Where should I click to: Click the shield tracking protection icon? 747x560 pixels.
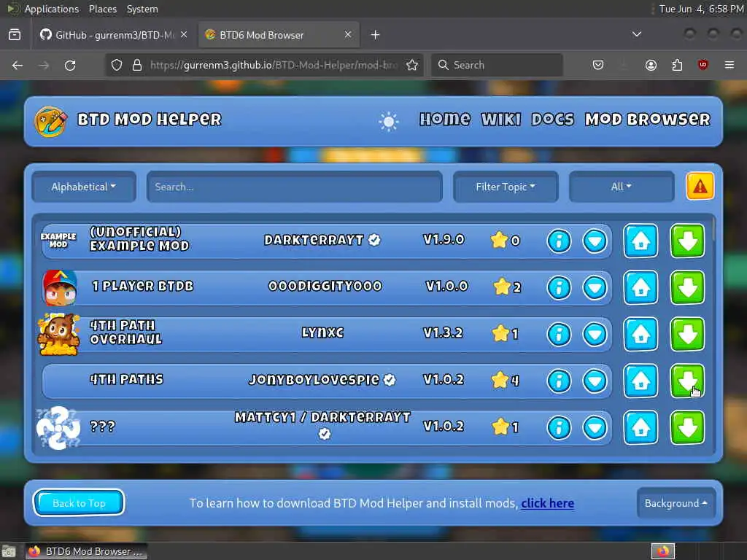[117, 65]
